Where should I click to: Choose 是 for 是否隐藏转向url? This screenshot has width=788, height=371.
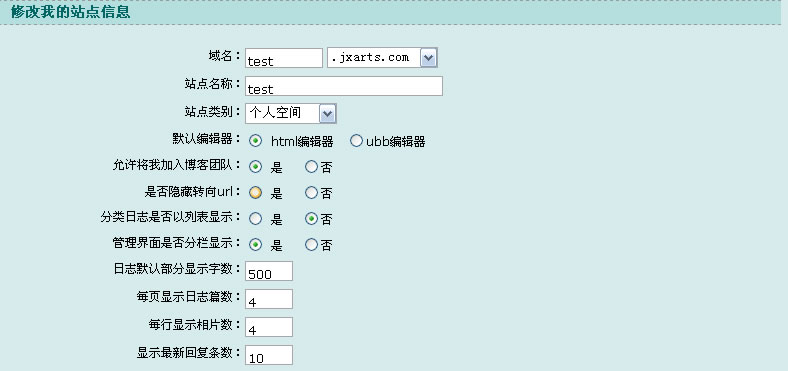(255, 193)
